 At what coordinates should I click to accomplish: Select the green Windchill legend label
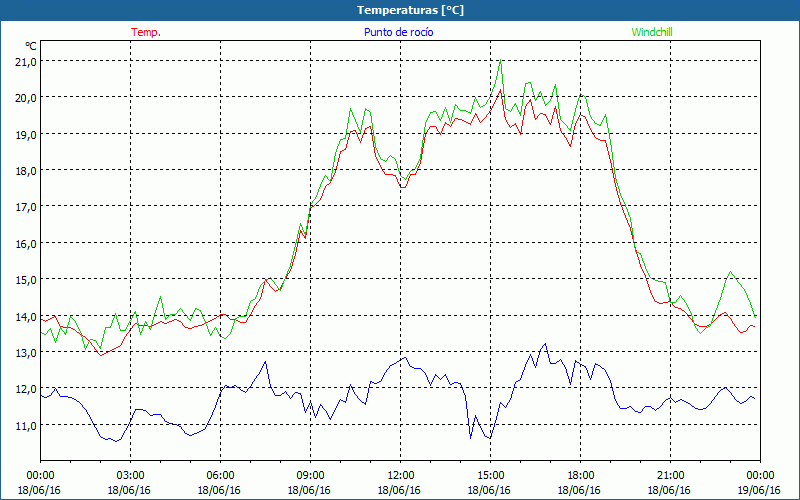652,32
